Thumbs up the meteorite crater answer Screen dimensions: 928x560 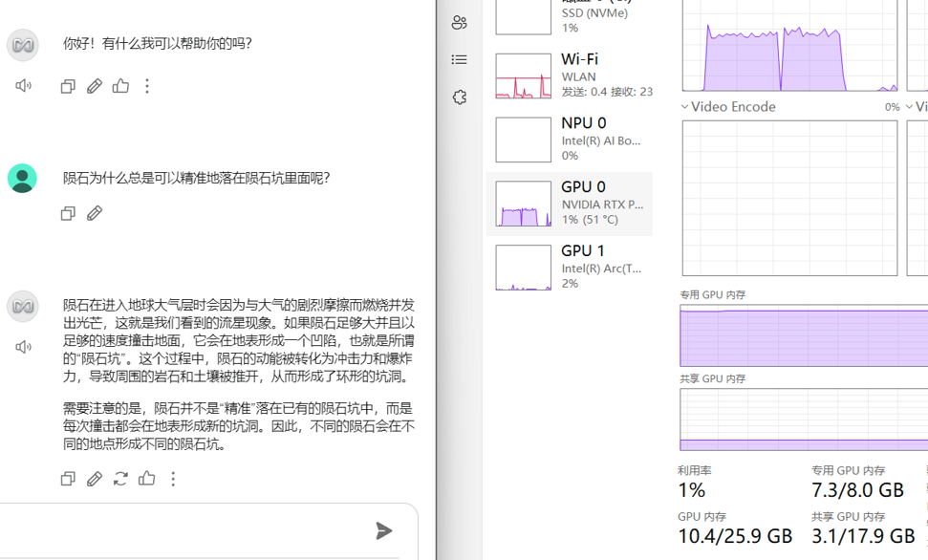(146, 479)
